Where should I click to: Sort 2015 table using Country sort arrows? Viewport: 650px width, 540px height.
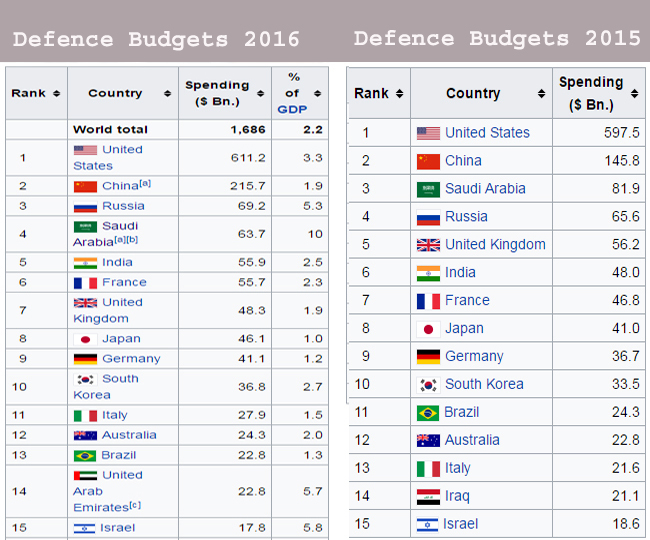[x=538, y=94]
